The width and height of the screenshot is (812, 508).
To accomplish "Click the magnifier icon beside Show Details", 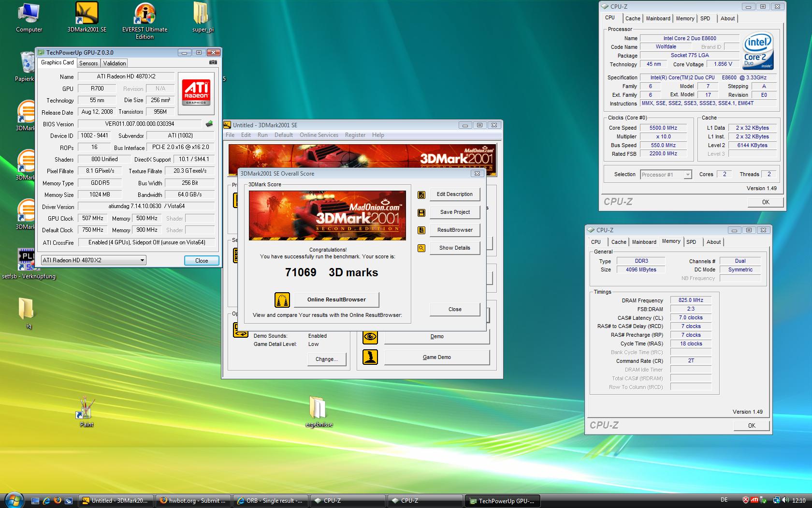I will (x=421, y=248).
